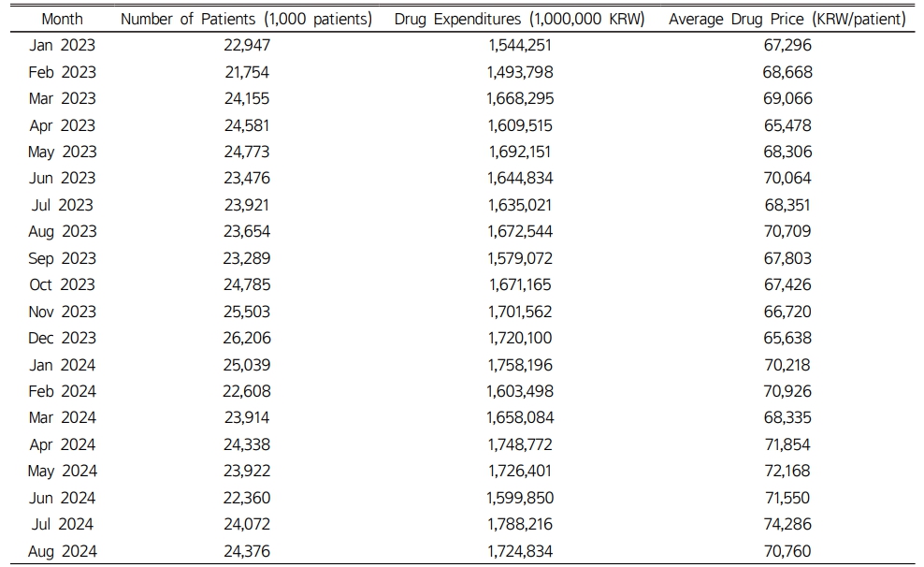Click the Aug 2023 patients value 23,654

tap(246, 231)
